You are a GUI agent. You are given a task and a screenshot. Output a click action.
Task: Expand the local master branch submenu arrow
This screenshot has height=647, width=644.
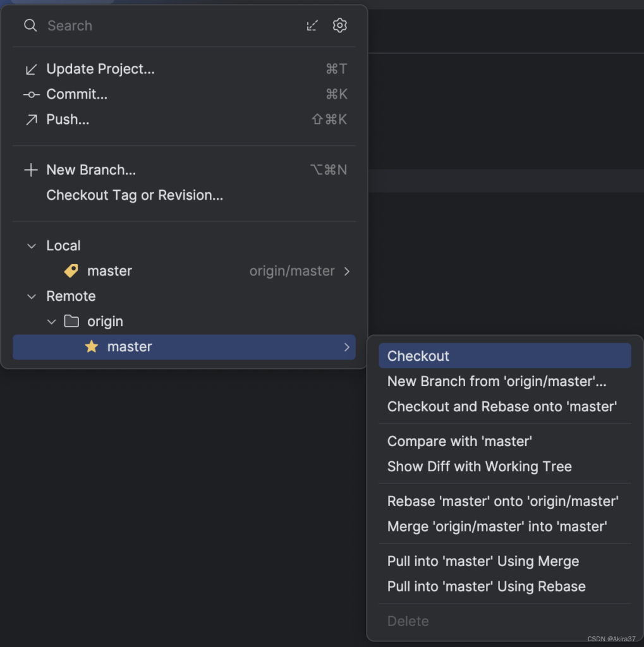pos(347,271)
